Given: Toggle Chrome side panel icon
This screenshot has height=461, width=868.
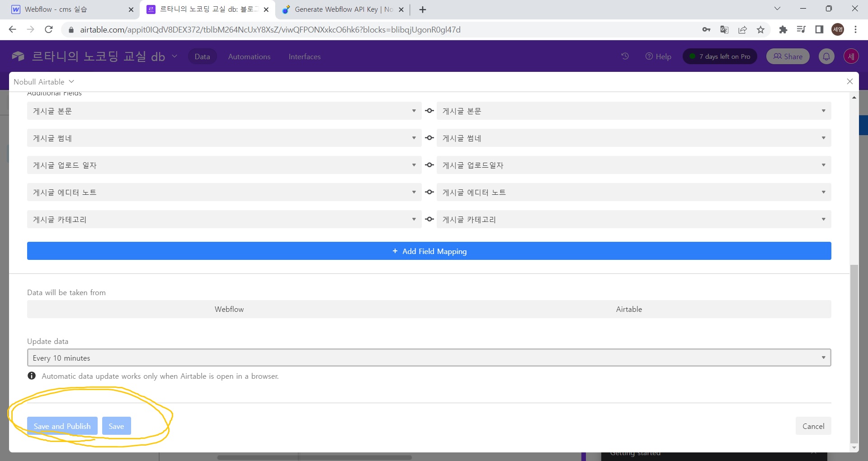Looking at the screenshot, I should tap(819, 29).
